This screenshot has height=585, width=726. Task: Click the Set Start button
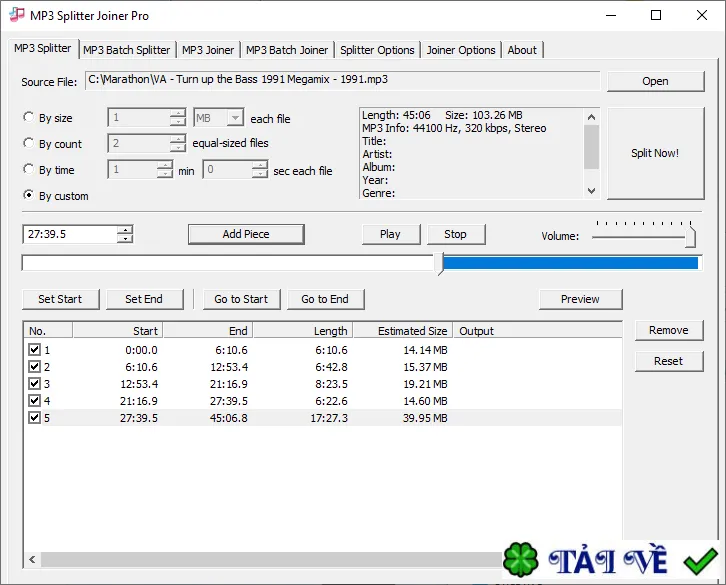tap(60, 299)
